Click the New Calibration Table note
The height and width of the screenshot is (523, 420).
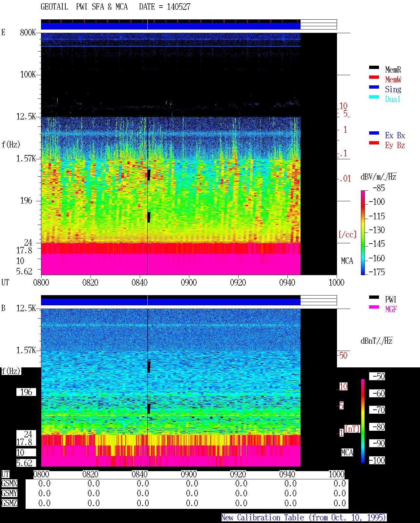(x=304, y=517)
